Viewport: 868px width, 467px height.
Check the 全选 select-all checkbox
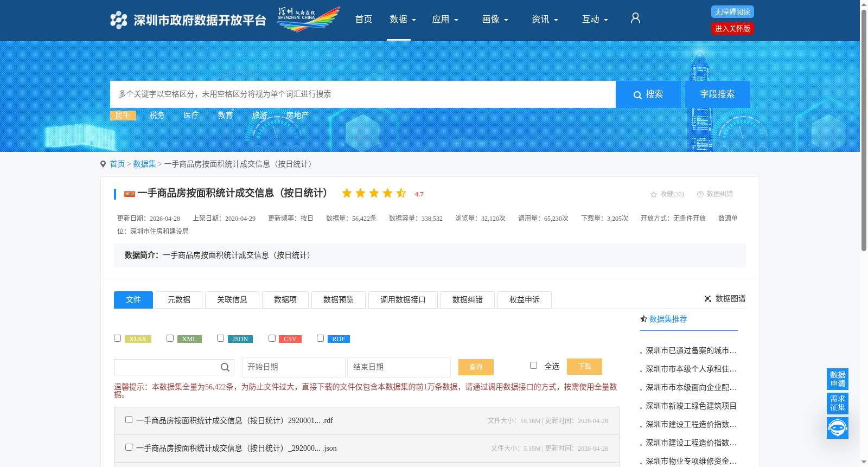[x=533, y=365]
